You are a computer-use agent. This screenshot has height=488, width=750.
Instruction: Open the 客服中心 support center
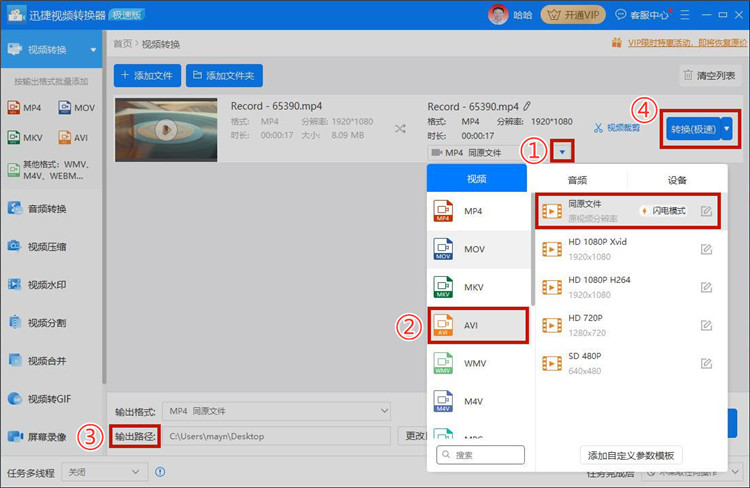click(x=643, y=15)
